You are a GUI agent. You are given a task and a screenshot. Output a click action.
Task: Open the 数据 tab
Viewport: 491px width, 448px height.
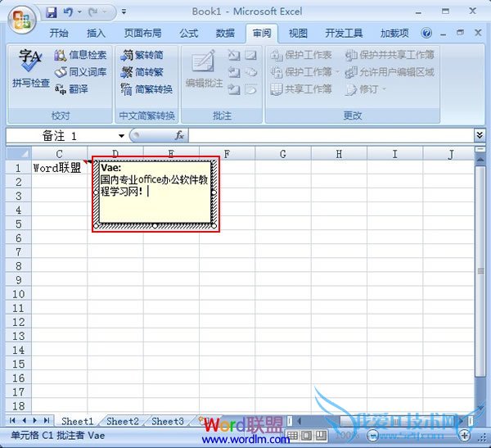tap(225, 33)
